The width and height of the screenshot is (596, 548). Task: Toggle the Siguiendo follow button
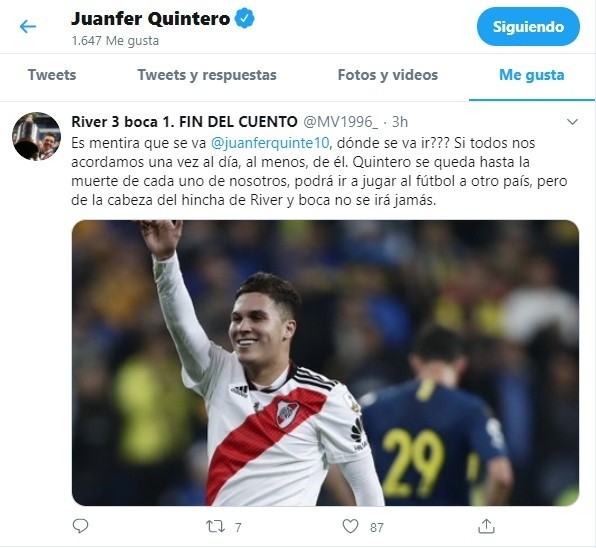coord(528,27)
